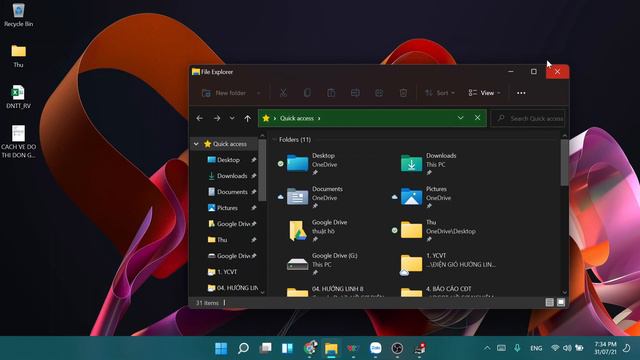Open the Zalo app from taskbar

tap(376, 348)
